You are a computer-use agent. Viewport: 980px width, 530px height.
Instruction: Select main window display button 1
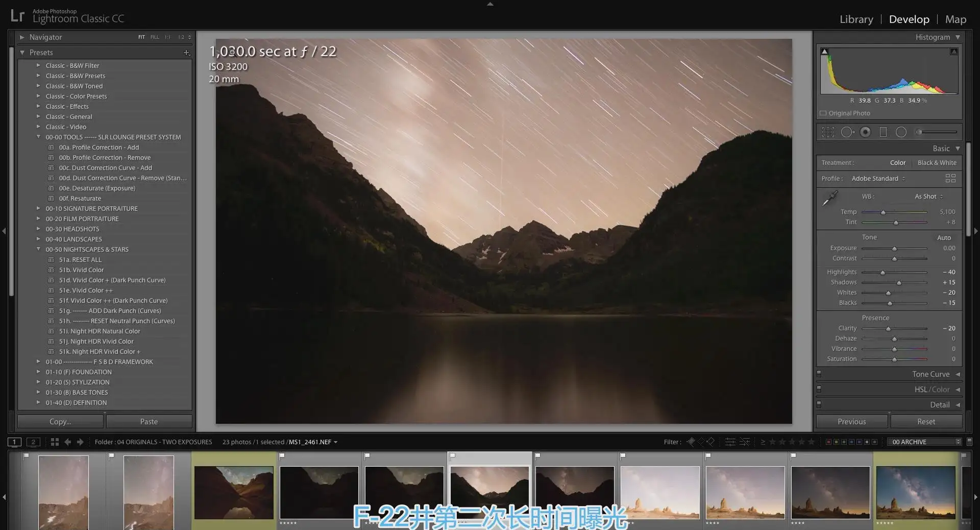14,442
